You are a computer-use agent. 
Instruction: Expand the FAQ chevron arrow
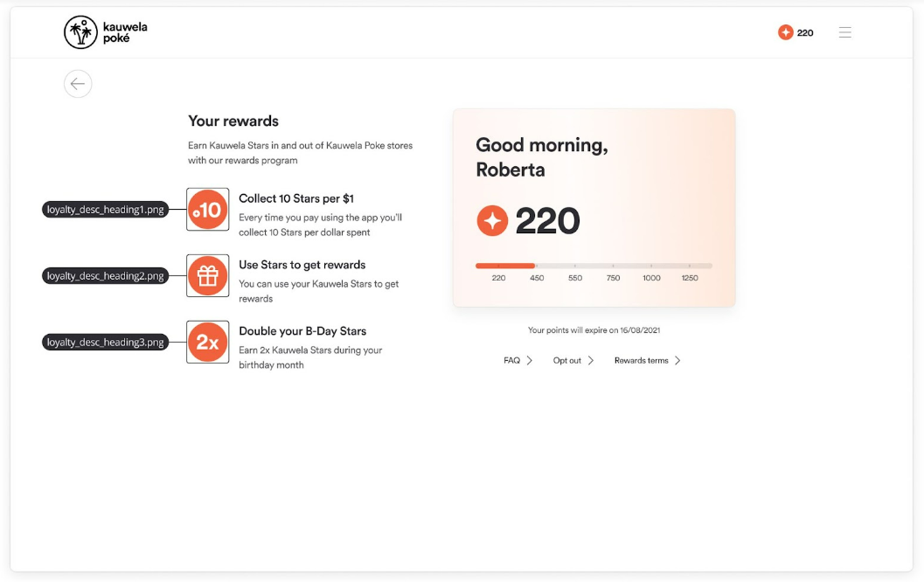click(x=529, y=361)
